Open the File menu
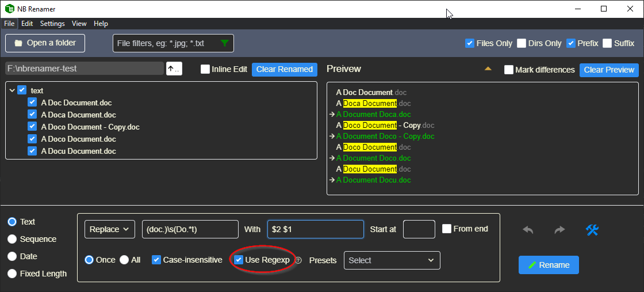The width and height of the screenshot is (644, 292). coord(9,24)
